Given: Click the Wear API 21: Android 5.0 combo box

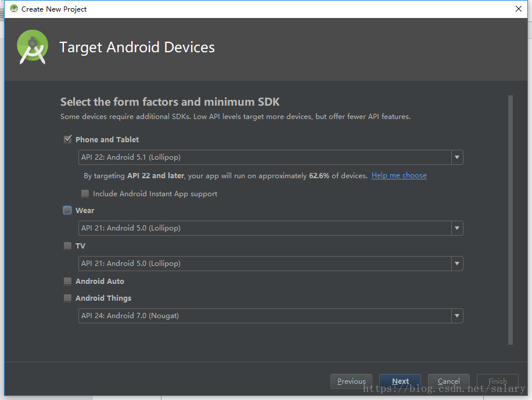Looking at the screenshot, I should [271, 228].
